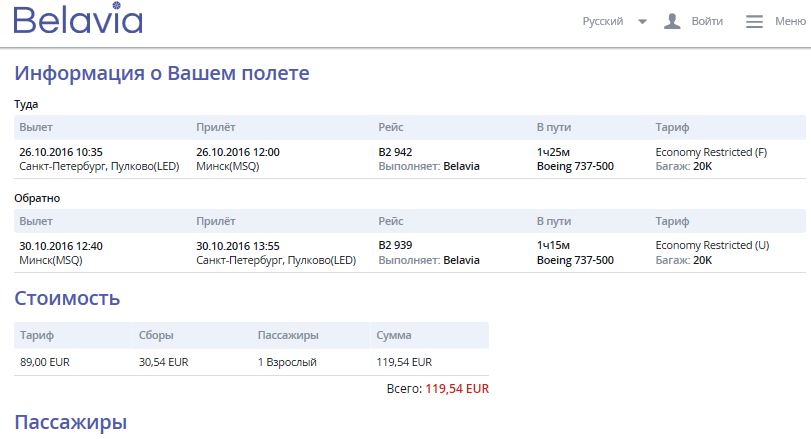Click the Пассажиры section heading
Screen dimensions: 811x439
pos(71,422)
